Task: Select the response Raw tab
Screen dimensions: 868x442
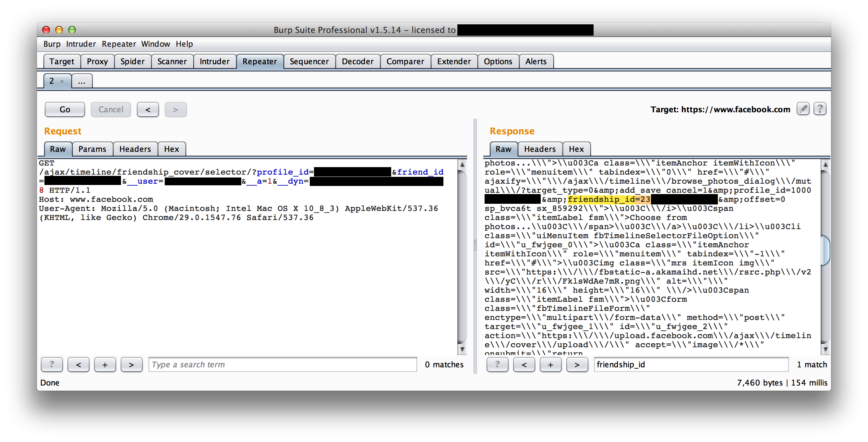Action: [503, 149]
